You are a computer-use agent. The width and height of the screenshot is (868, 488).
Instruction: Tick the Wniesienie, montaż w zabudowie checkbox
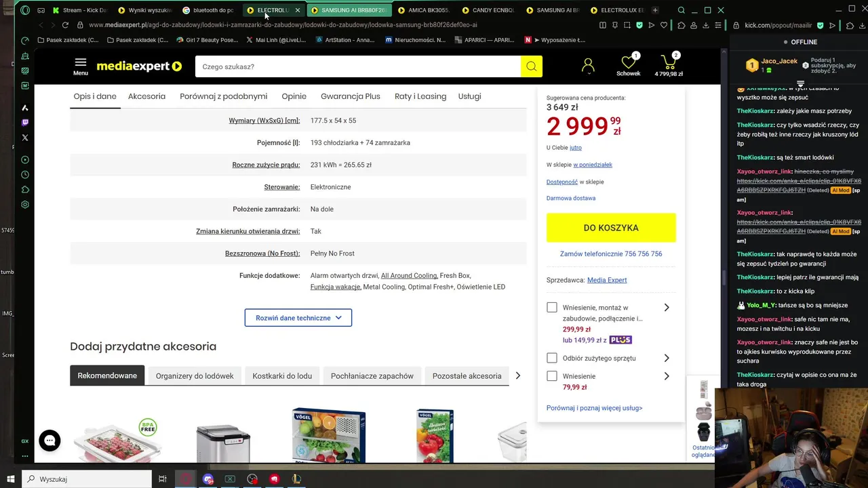552,308
